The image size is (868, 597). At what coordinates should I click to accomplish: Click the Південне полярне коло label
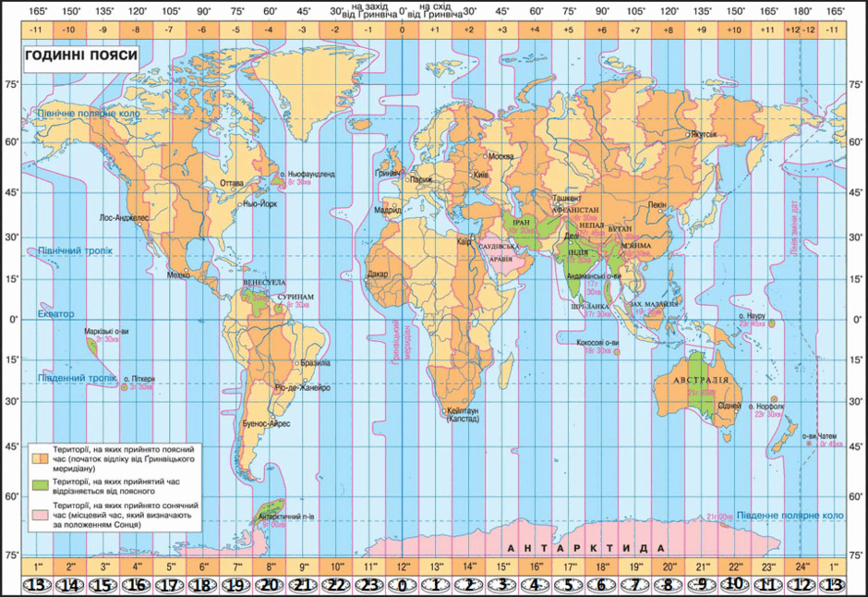pos(790,515)
